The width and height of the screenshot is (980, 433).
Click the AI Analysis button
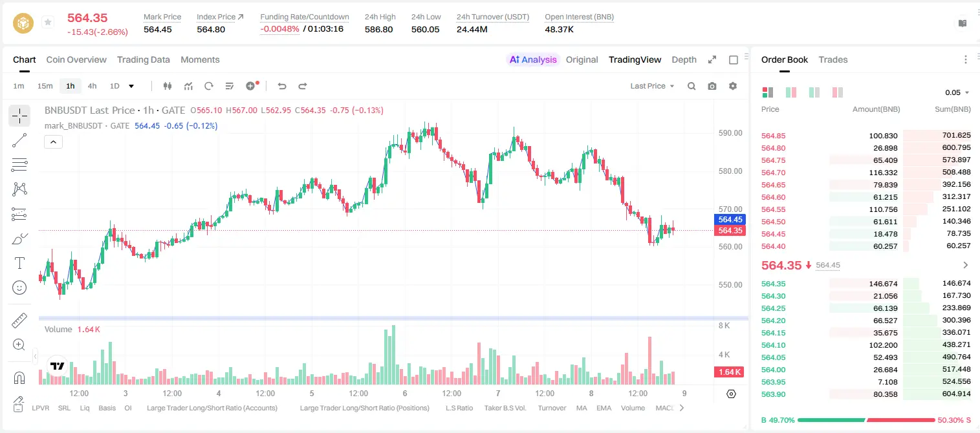point(532,59)
